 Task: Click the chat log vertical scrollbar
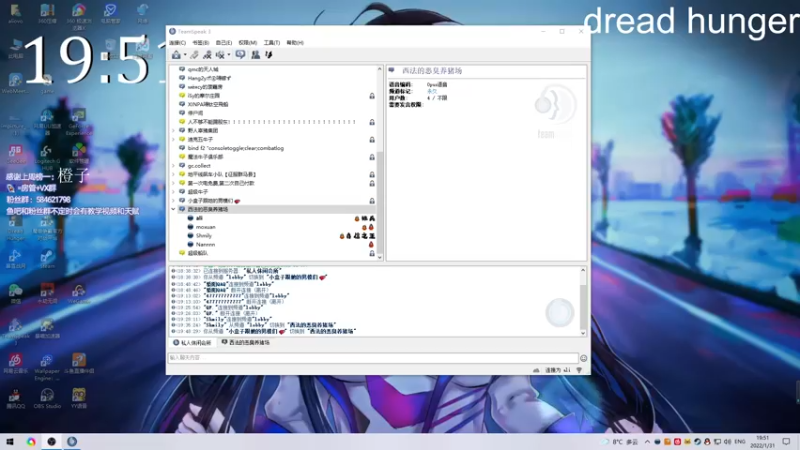point(583,306)
